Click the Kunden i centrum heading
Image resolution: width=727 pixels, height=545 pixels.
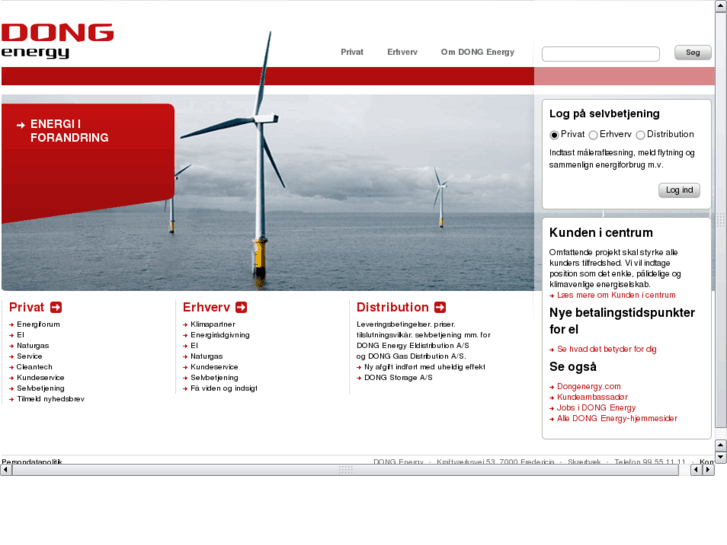(x=601, y=232)
